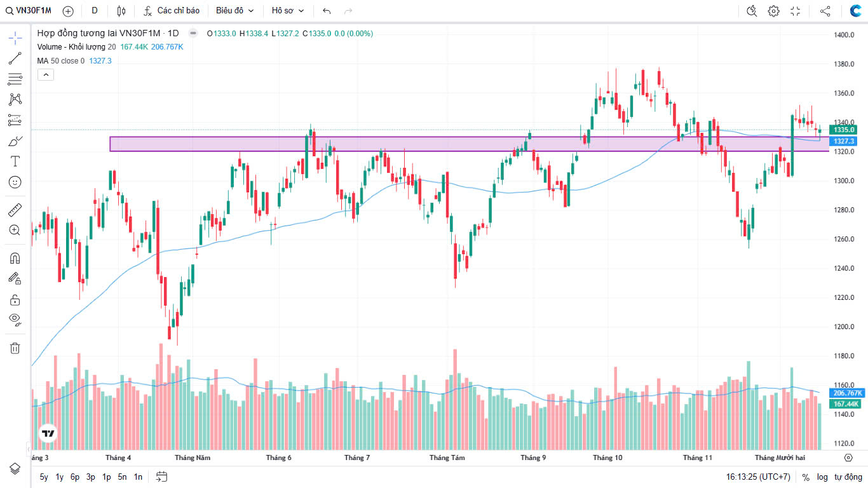Toggle stay in drawing mode
Image resolution: width=868 pixels, height=488 pixels.
pyautogui.click(x=15, y=278)
